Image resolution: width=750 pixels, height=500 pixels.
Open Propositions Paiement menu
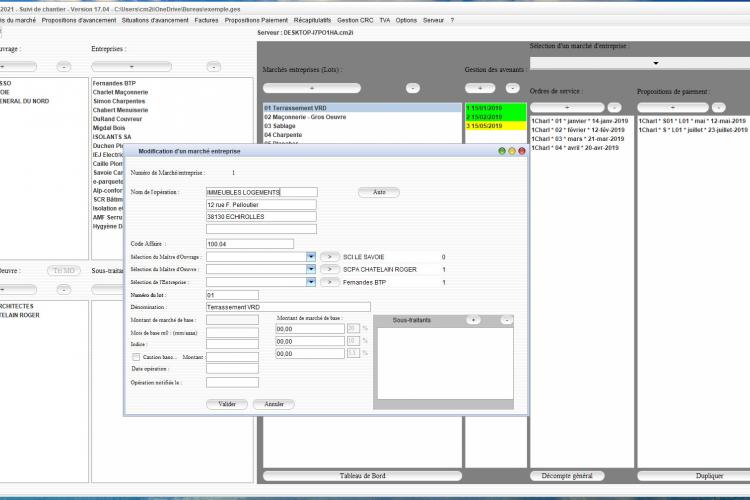(x=256, y=20)
